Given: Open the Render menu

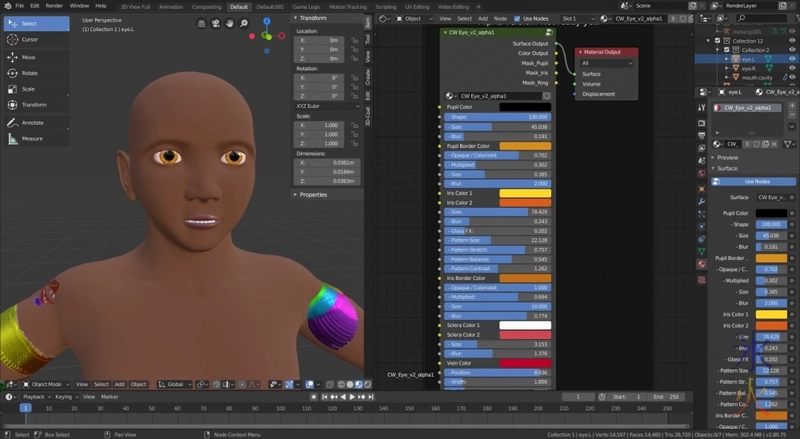Looking at the screenshot, I should 54,6.
